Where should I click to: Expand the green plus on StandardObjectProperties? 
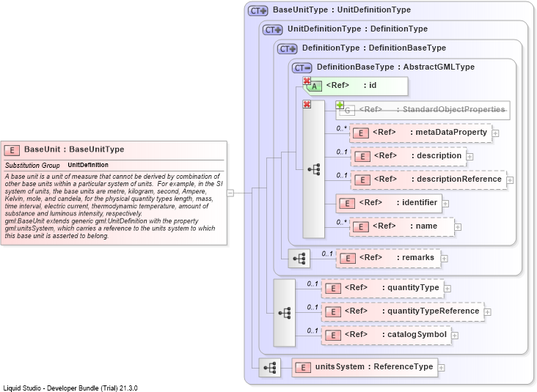point(340,105)
